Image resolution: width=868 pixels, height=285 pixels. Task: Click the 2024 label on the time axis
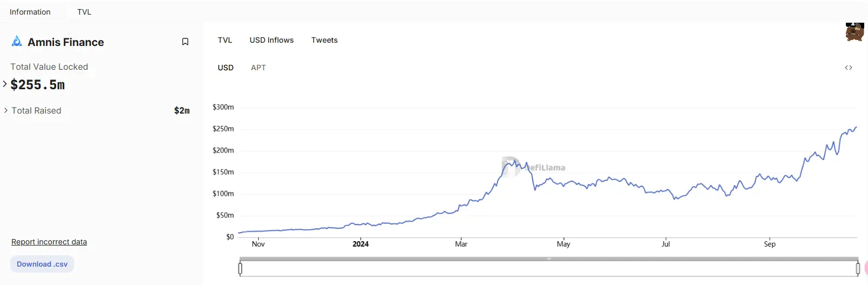360,244
